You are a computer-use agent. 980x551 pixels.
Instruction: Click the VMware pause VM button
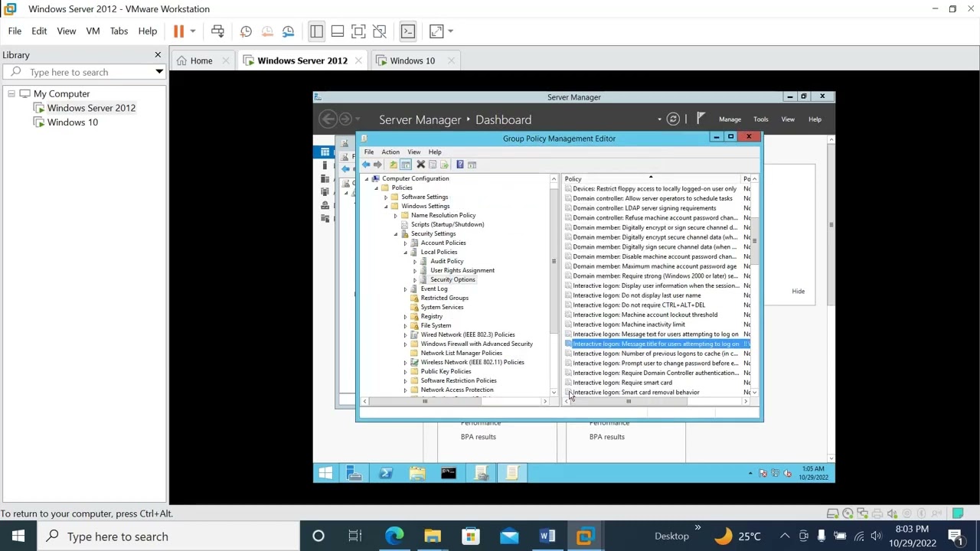(178, 31)
